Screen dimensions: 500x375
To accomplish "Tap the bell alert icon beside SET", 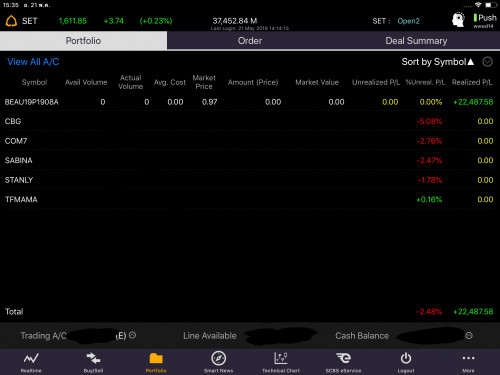I will point(11,21).
